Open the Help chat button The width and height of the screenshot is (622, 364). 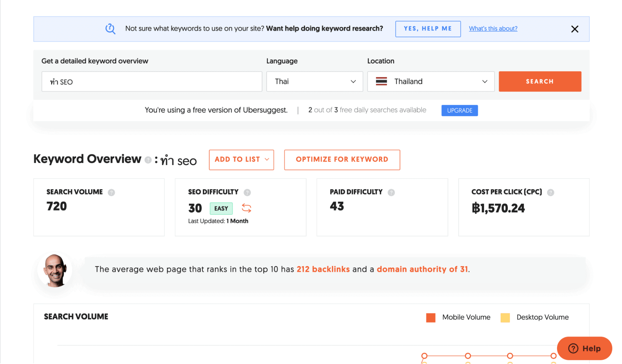584,348
